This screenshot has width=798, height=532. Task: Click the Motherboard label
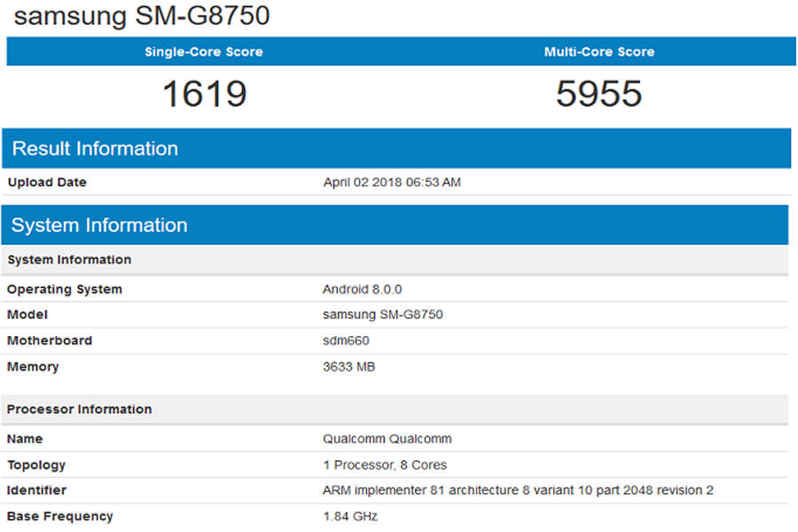[49, 340]
